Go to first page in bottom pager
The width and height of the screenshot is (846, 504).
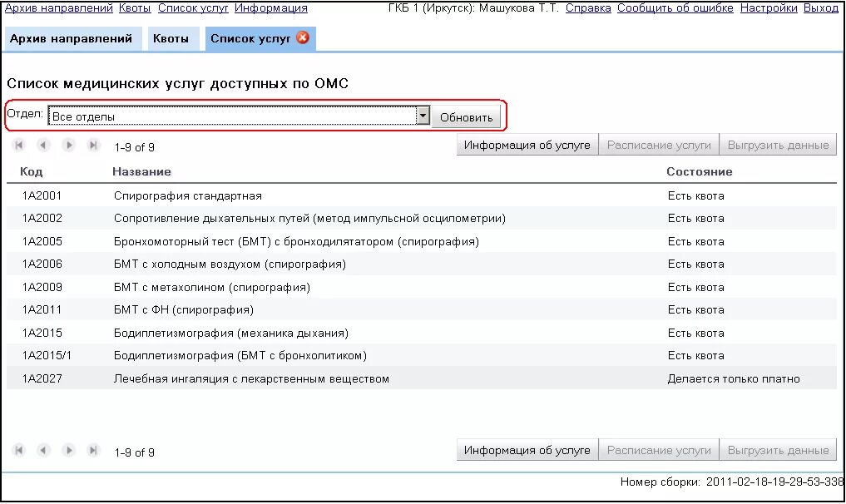[x=19, y=450]
